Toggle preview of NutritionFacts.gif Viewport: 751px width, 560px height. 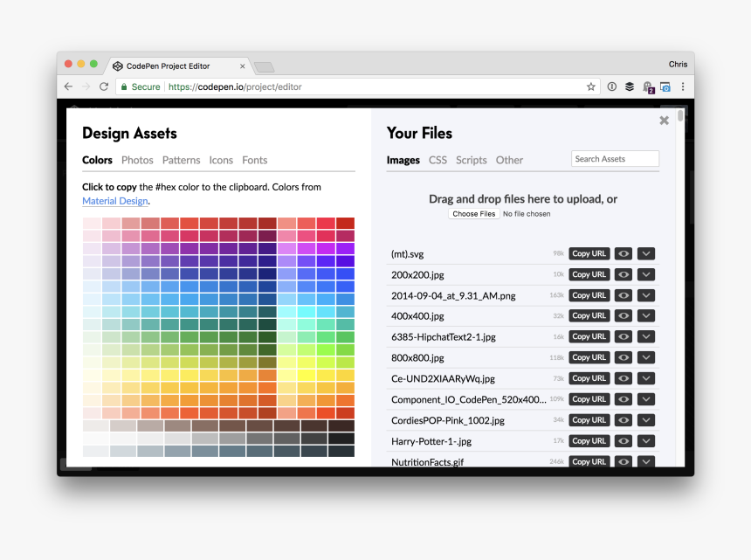click(x=623, y=461)
